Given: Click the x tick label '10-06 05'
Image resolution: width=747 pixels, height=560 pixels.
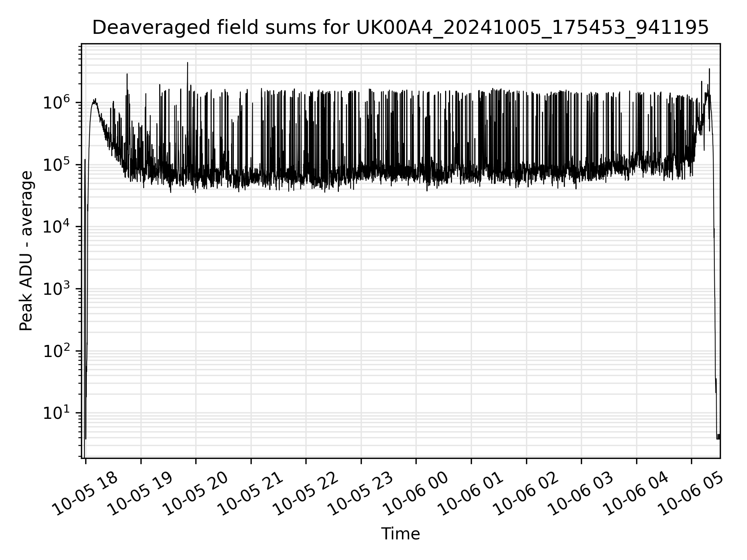Looking at the screenshot, I should (x=691, y=493).
